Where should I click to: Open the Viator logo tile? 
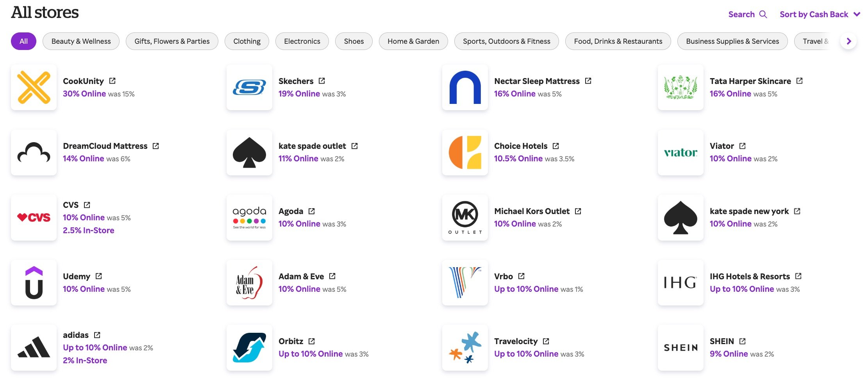681,152
